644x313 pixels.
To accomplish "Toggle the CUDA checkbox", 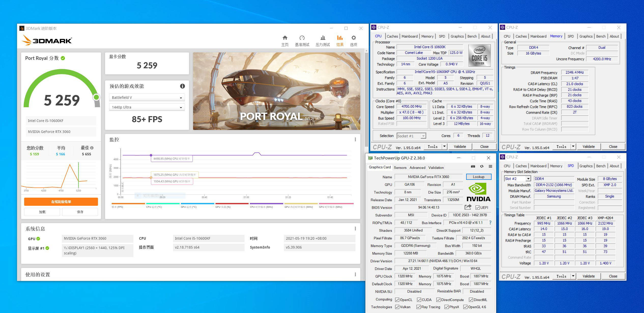I will click(x=419, y=300).
